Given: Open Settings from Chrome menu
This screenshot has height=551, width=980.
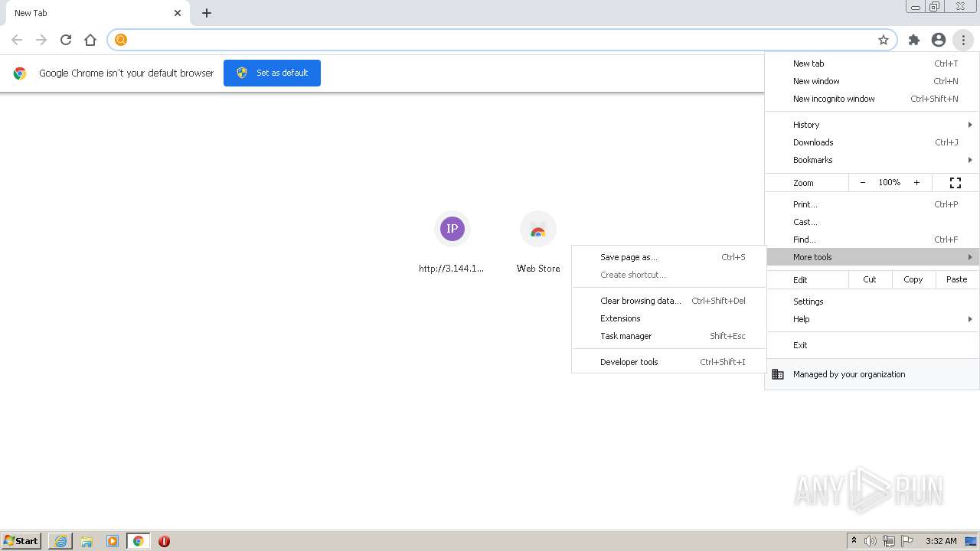Looking at the screenshot, I should (x=872, y=302).
